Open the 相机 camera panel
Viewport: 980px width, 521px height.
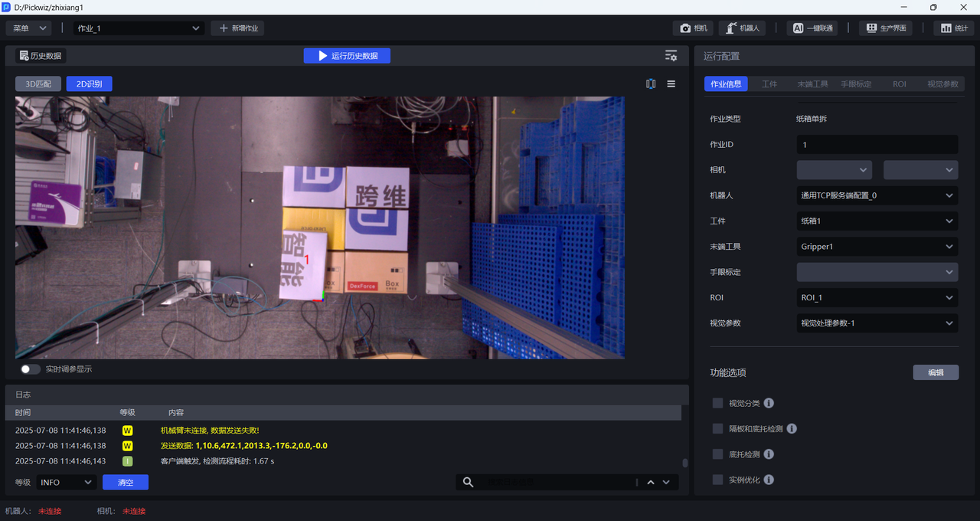point(693,28)
